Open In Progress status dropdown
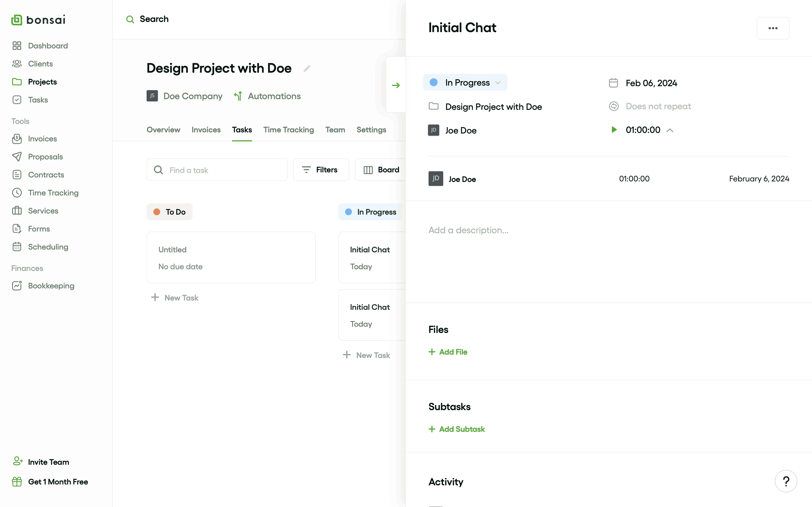812x507 pixels. click(x=465, y=83)
